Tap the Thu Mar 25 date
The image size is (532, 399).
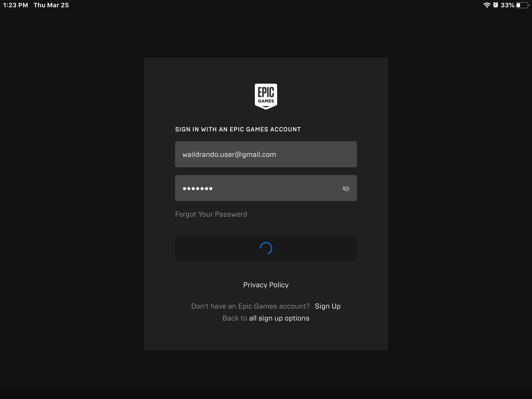click(51, 5)
